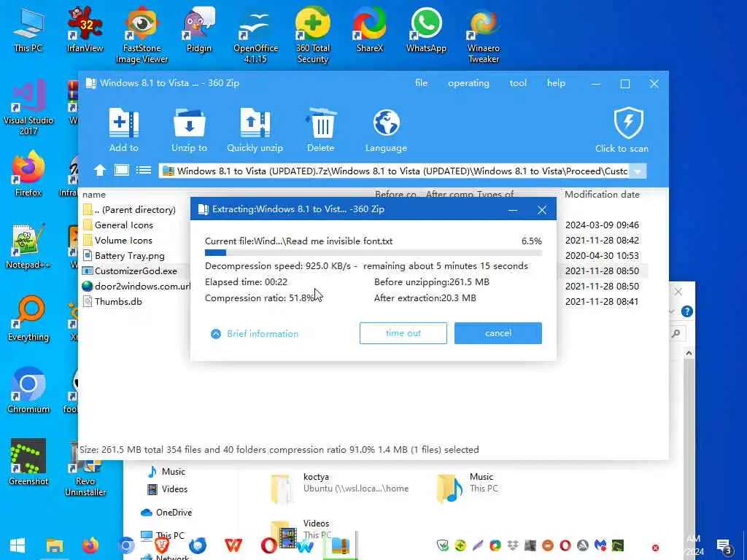The image size is (747, 560).
Task: Click the Delete trash can icon
Action: pos(321,122)
